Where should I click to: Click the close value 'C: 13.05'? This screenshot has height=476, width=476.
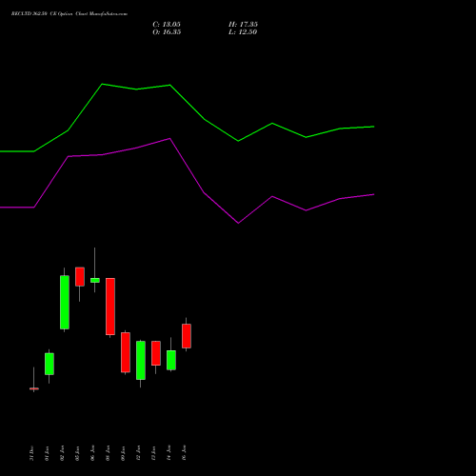[x=167, y=25]
